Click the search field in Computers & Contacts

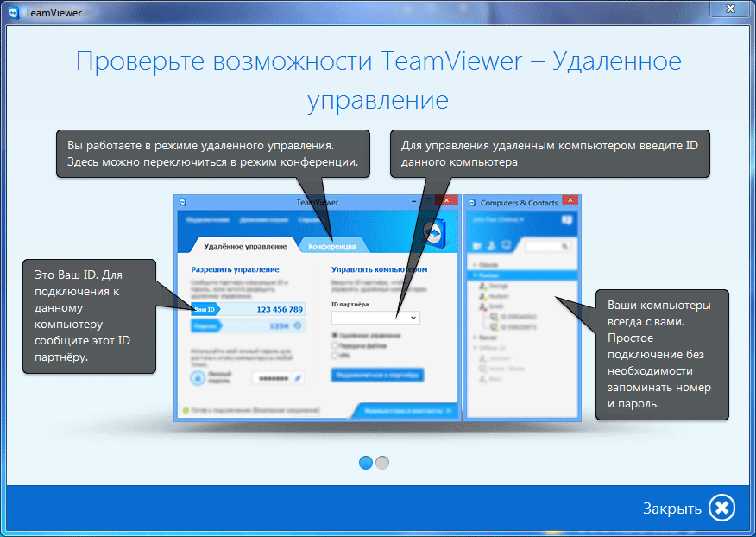[x=543, y=246]
